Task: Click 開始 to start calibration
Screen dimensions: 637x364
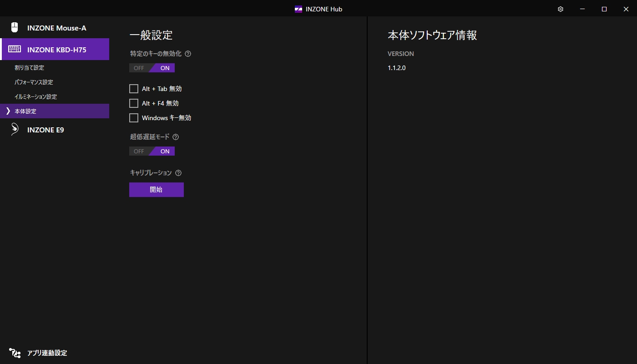Action: pos(157,190)
